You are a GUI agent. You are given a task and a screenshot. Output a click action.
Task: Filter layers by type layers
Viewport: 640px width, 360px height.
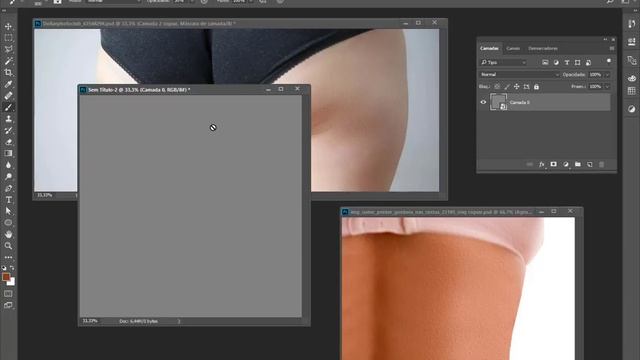(567, 62)
